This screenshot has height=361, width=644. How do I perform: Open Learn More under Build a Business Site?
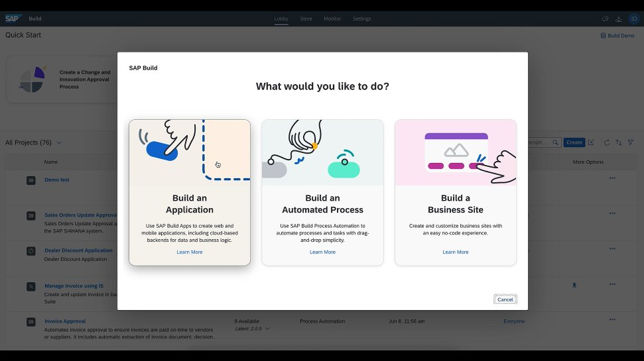[456, 252]
